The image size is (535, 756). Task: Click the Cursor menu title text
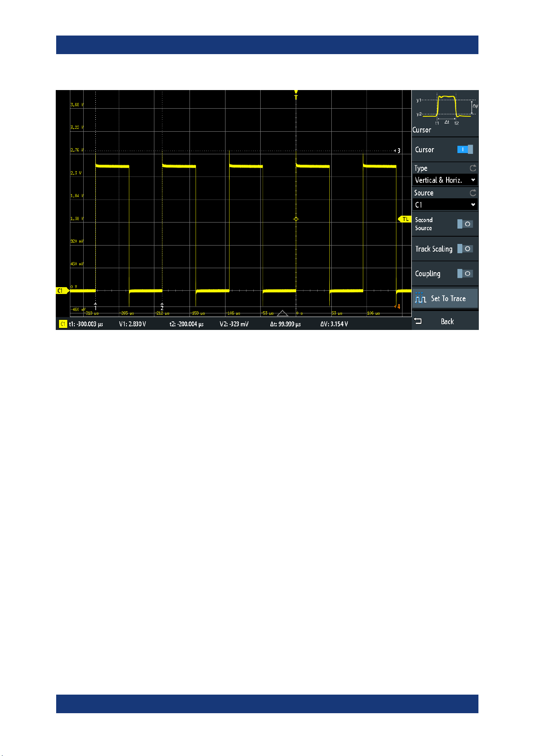tap(421, 130)
